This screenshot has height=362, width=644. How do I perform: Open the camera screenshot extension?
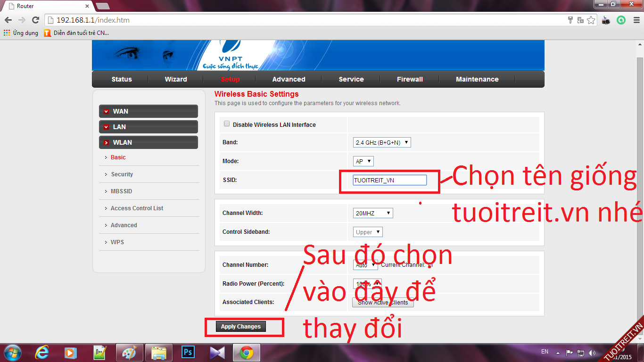coord(606,20)
